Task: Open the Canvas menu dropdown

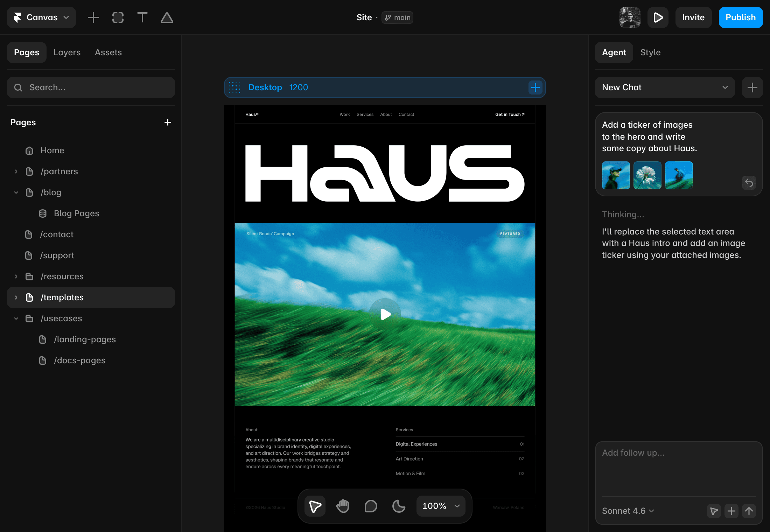Action: (x=41, y=17)
